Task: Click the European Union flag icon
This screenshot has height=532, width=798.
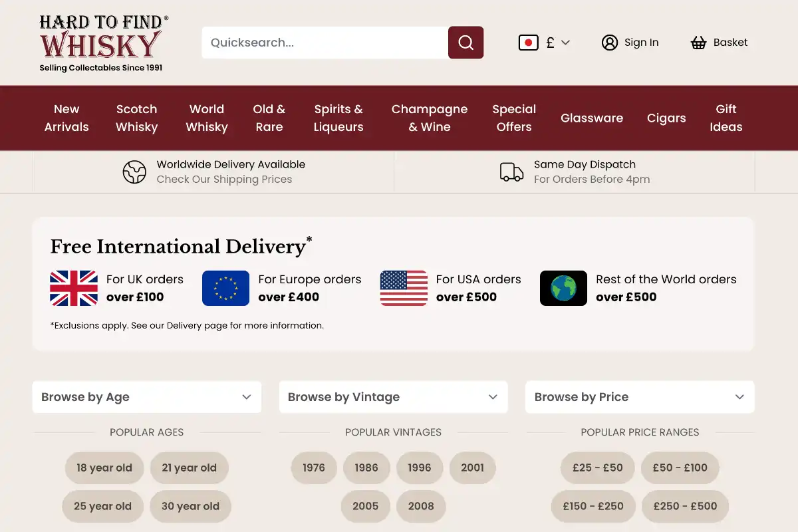Action: point(225,288)
